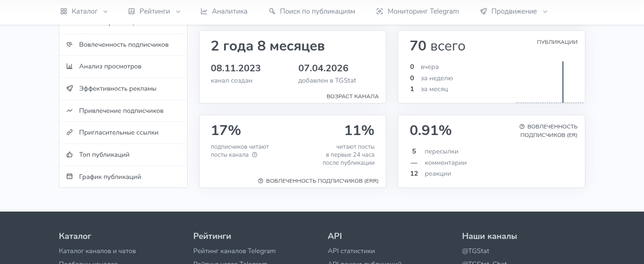Click the вчера publications row
The image size is (644, 264).
point(425,67)
